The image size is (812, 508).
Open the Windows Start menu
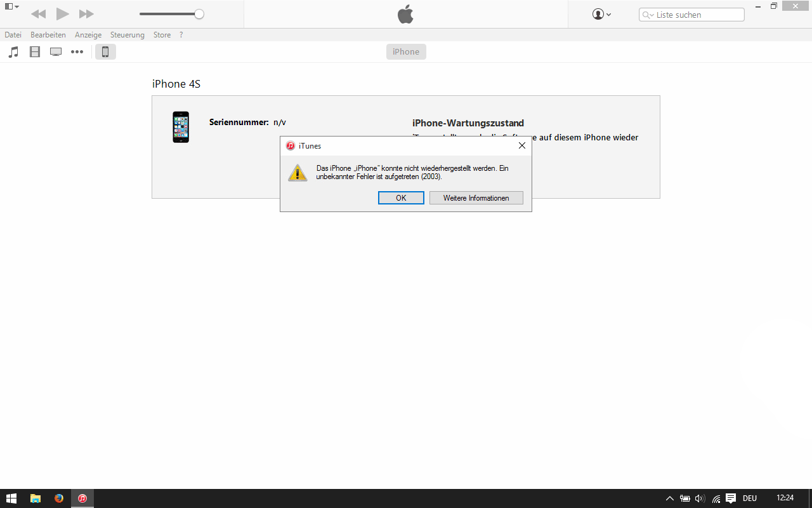[11, 498]
